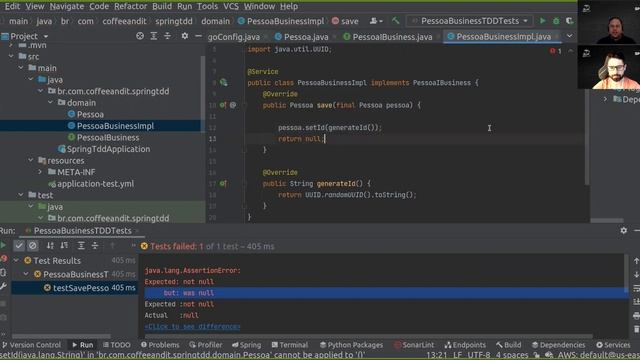
Task: Expand all in the Project panel
Action: pos(153,36)
